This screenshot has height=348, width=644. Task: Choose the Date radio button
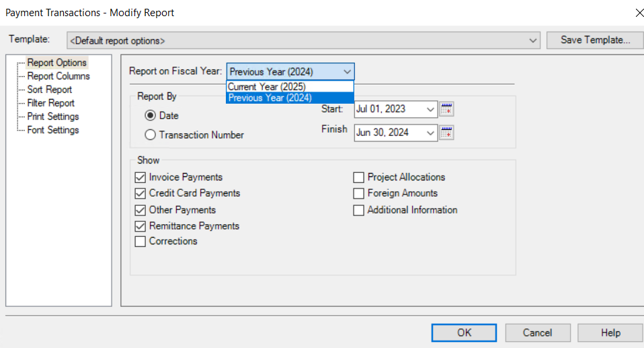(x=151, y=116)
